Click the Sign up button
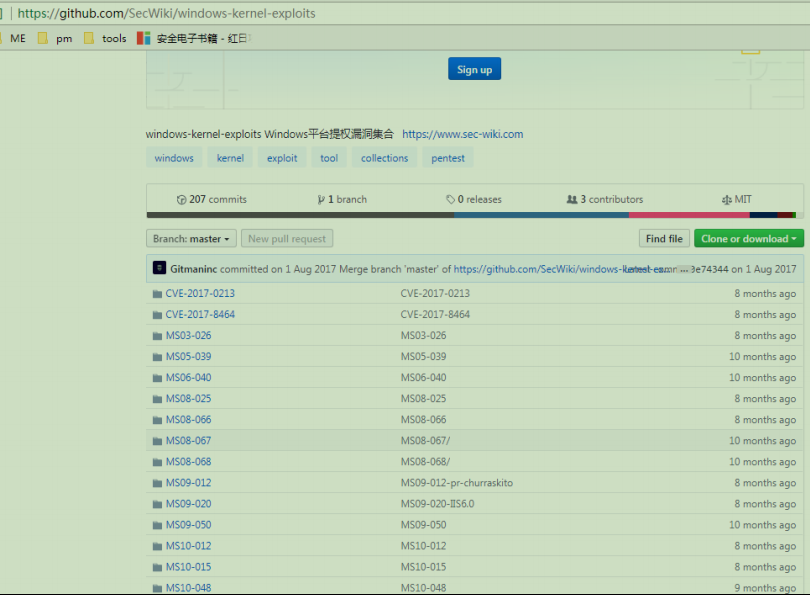The width and height of the screenshot is (810, 595). click(474, 69)
